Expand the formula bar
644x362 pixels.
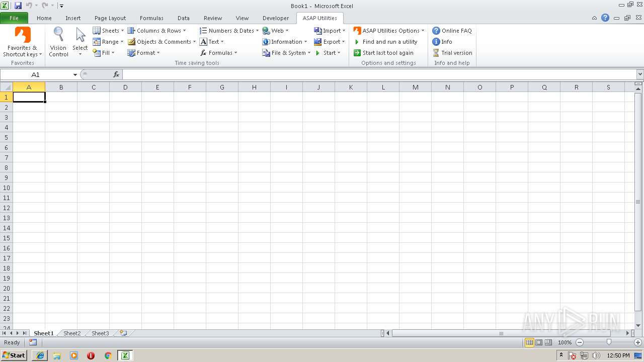pyautogui.click(x=639, y=74)
